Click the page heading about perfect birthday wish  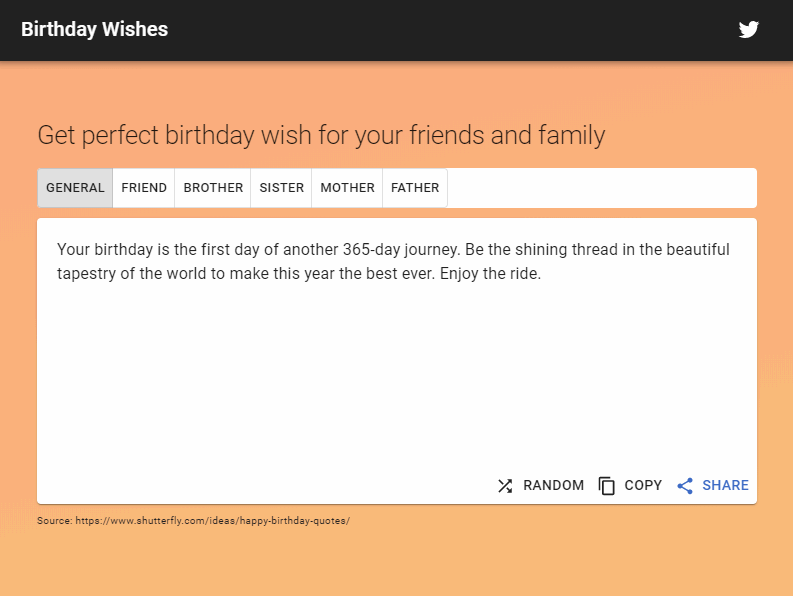pos(321,135)
